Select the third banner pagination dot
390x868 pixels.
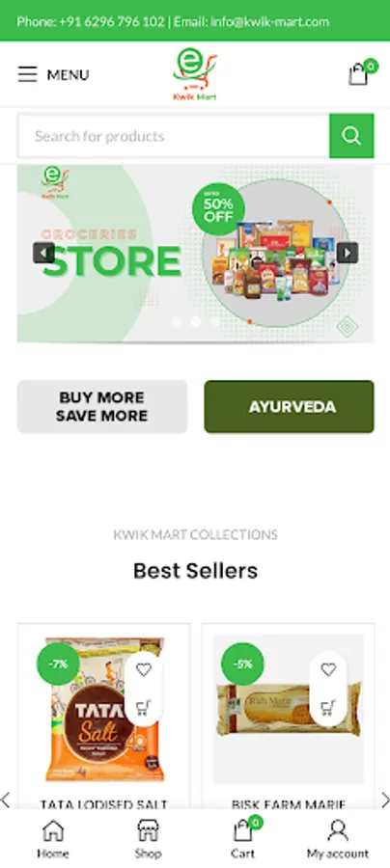point(215,321)
